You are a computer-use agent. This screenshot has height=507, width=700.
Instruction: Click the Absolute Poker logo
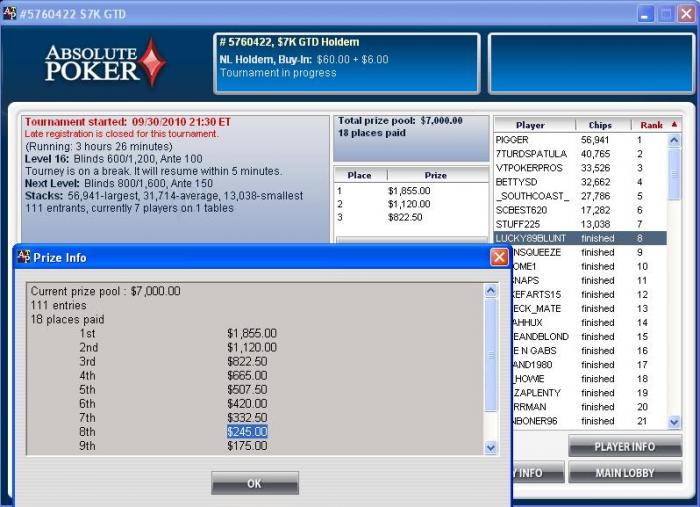[106, 62]
